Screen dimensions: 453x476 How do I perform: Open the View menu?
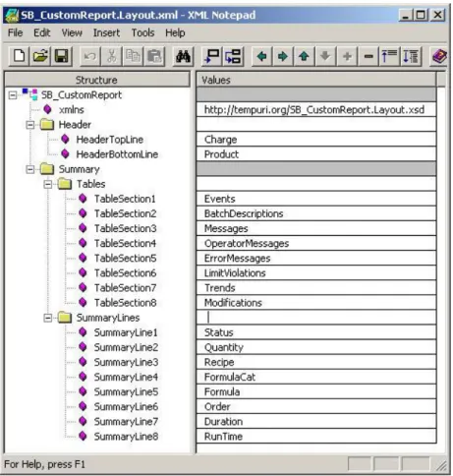tap(72, 32)
